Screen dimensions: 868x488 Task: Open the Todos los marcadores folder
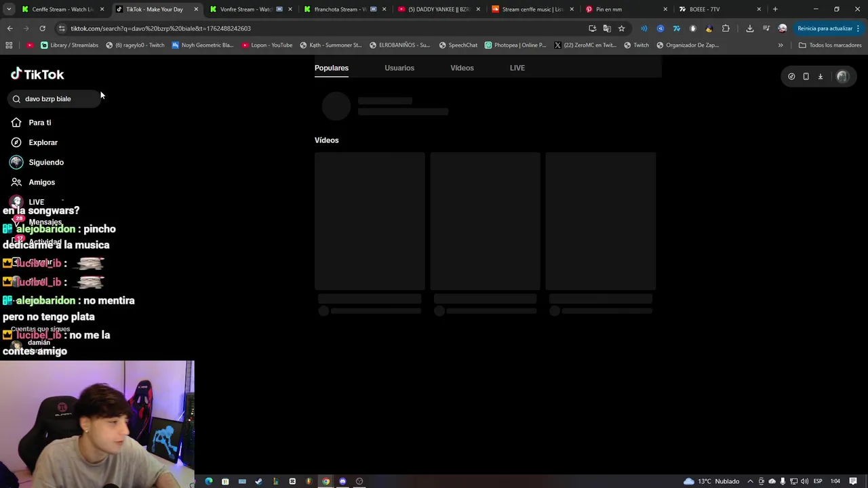pyautogui.click(x=830, y=45)
